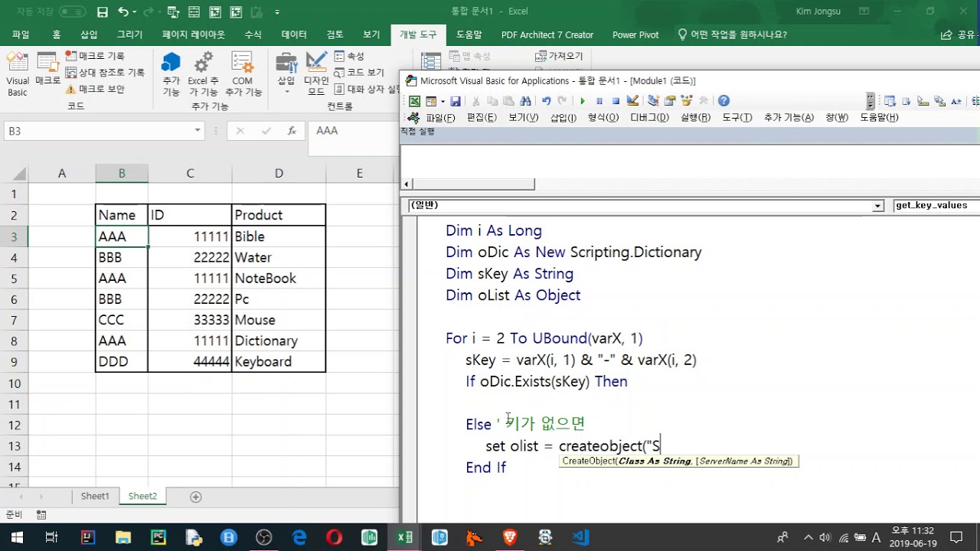
Task: Open COM 추가 기능 dialog
Action: [x=243, y=74]
